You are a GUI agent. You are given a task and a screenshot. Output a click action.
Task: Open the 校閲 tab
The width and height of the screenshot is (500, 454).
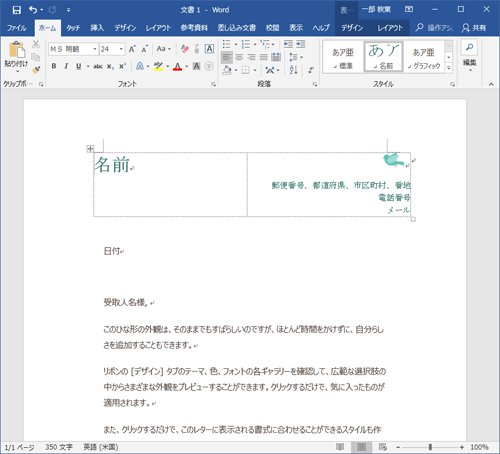[272, 28]
